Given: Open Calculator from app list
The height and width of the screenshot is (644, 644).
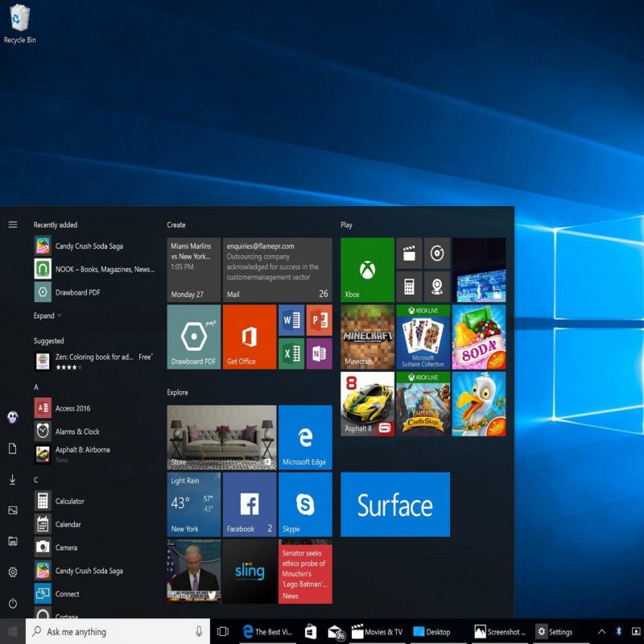Looking at the screenshot, I should click(95, 501).
